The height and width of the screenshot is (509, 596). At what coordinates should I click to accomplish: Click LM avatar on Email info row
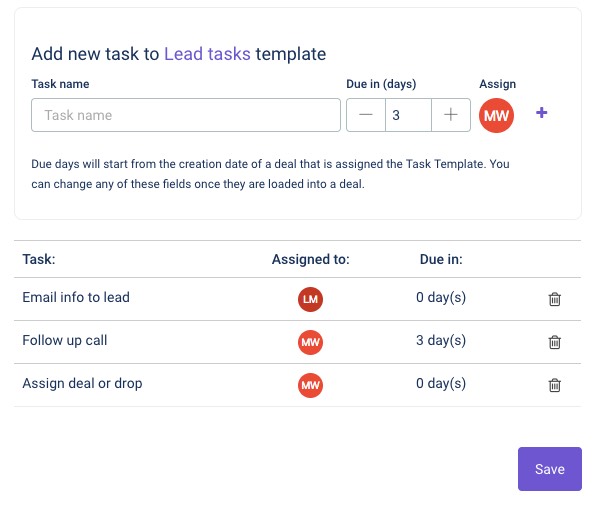(310, 299)
